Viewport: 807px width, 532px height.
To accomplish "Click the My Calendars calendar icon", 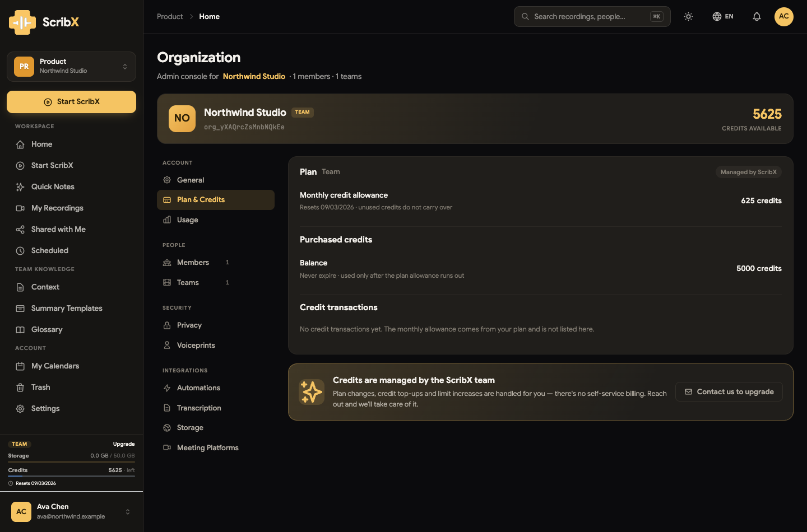I will tap(20, 366).
